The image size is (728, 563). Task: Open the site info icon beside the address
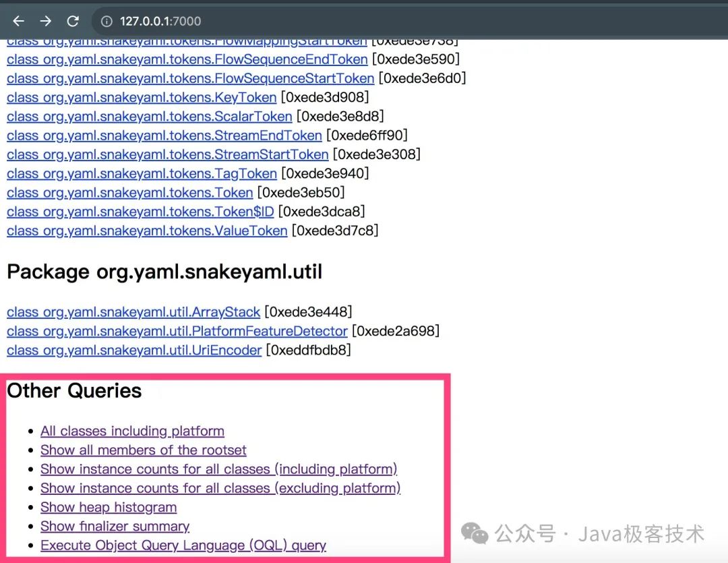point(107,22)
